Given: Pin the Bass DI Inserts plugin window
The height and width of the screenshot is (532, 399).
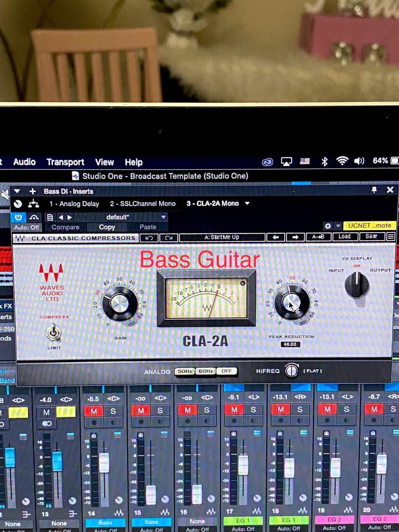Looking at the screenshot, I should point(374,190).
